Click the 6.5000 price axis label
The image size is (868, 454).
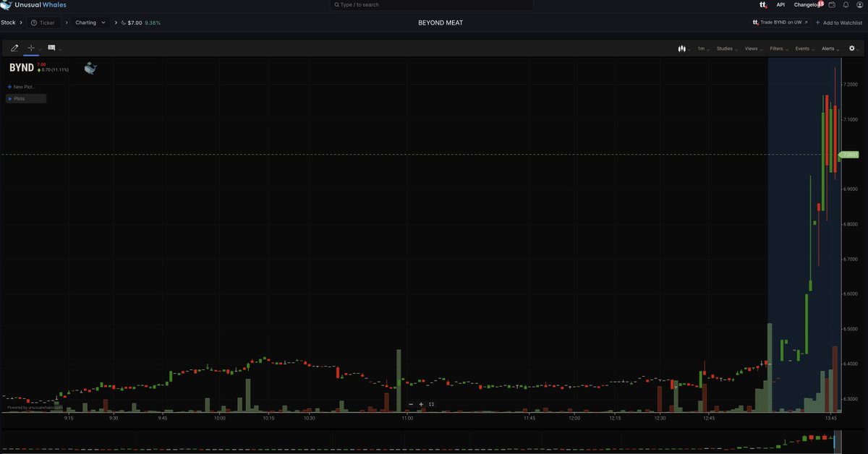pyautogui.click(x=851, y=329)
